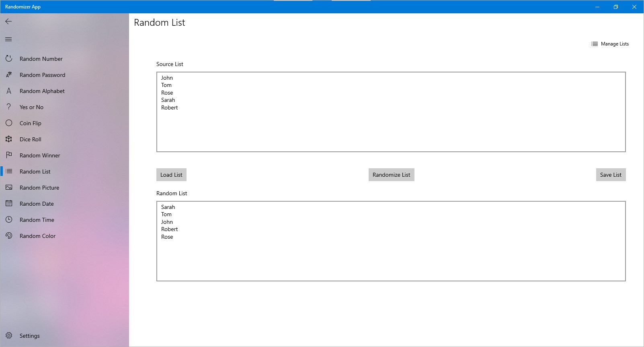
Task: Select the Random Alphabet menu item
Action: pos(65,91)
